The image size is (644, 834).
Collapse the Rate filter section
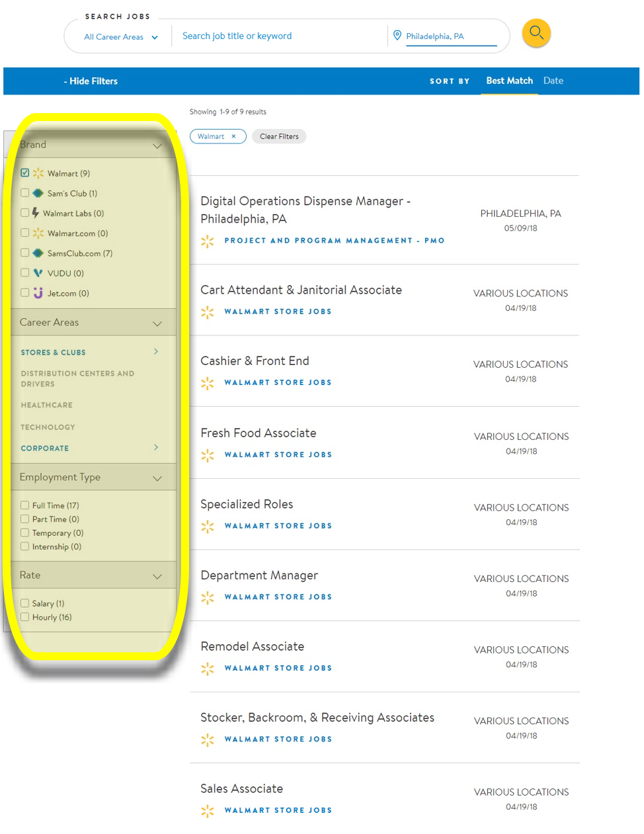157,576
